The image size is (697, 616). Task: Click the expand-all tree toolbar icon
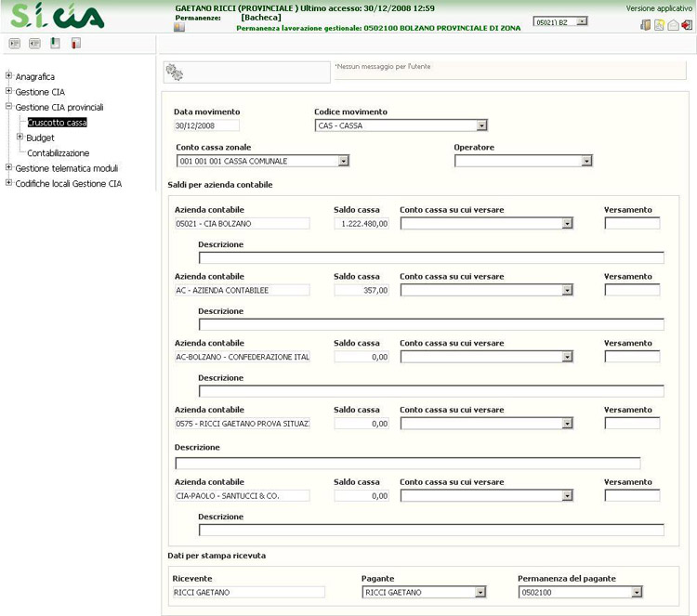(x=15, y=44)
